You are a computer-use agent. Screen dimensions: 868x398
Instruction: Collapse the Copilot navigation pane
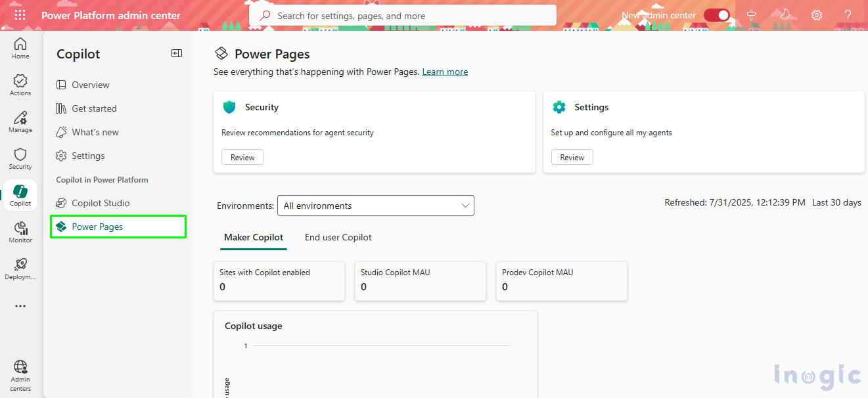pos(177,54)
